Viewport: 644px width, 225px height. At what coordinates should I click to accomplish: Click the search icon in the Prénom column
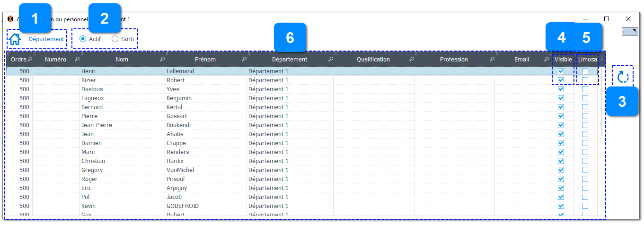click(x=244, y=60)
